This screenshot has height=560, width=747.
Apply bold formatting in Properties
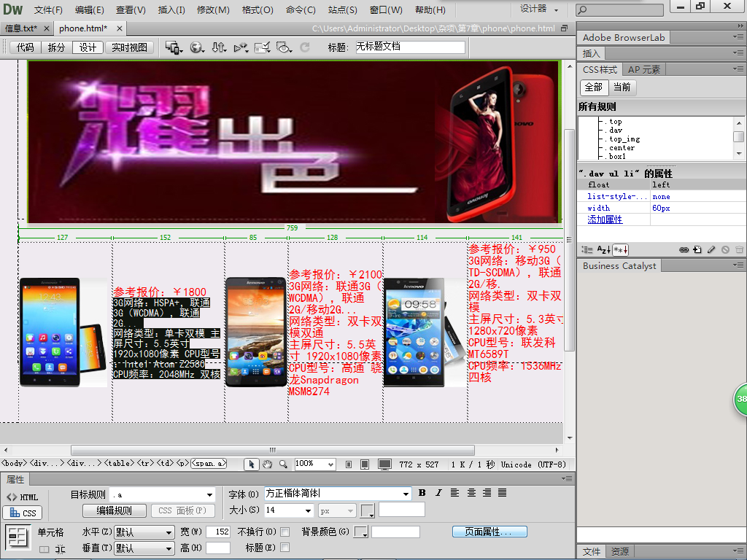click(x=422, y=493)
